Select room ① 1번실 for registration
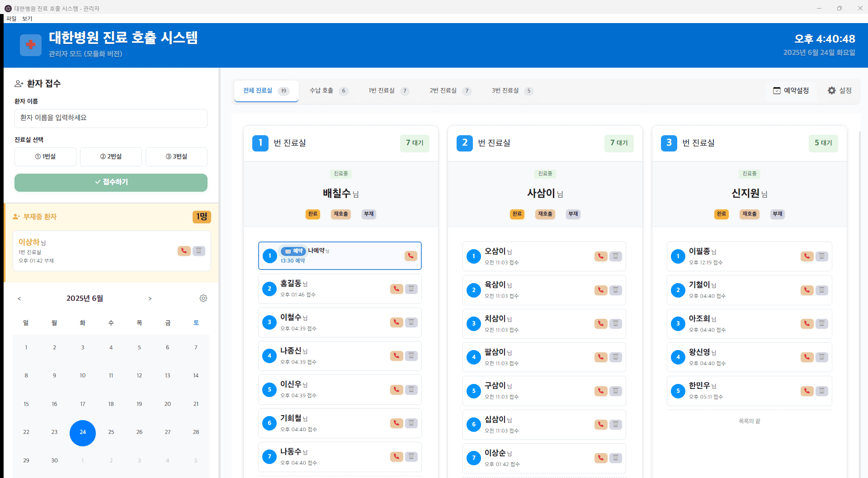 point(45,156)
